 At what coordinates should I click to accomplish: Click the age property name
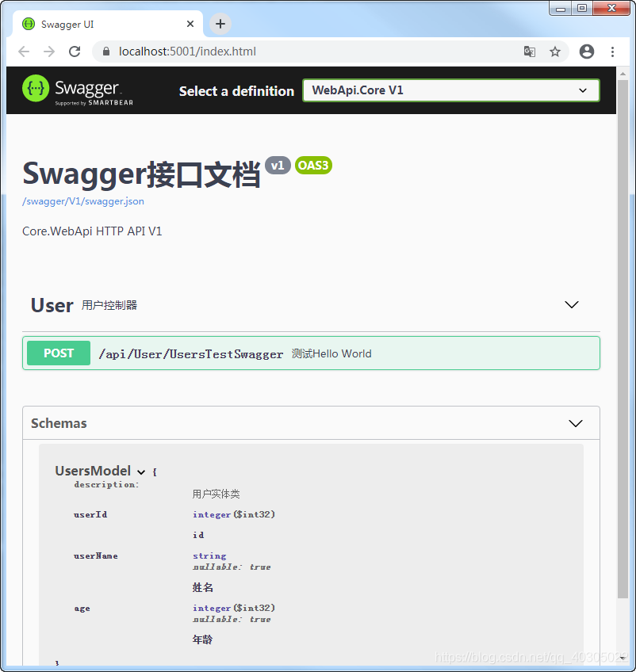point(82,609)
